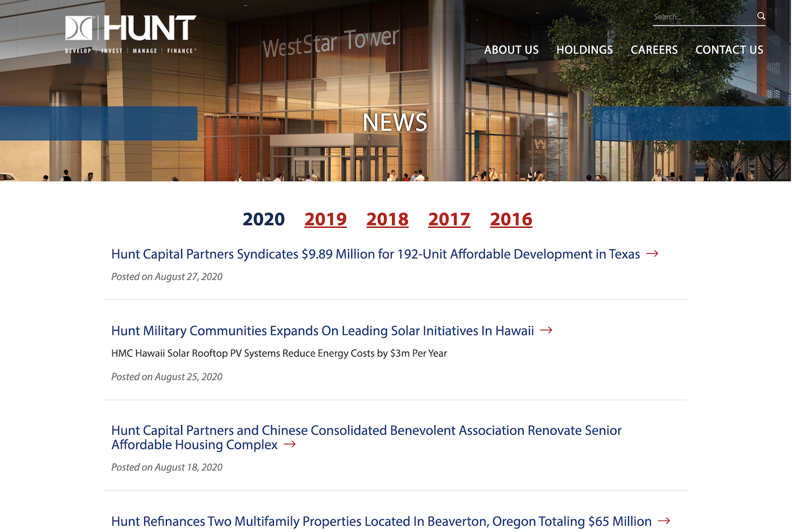Viewport: 792px width, 532px height.
Task: Click 'Posted on August 25, 2020' text
Action: pyautogui.click(x=167, y=377)
